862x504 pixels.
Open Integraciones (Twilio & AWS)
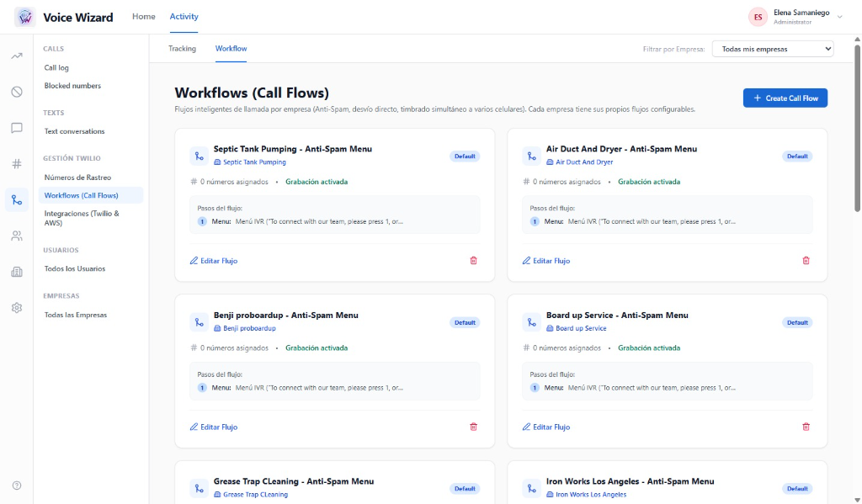tap(82, 218)
